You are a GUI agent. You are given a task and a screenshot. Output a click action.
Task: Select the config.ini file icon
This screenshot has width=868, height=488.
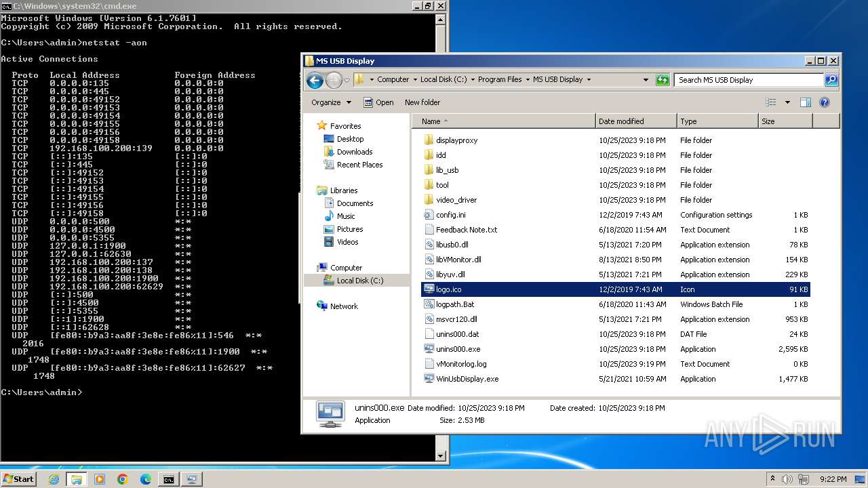point(429,215)
